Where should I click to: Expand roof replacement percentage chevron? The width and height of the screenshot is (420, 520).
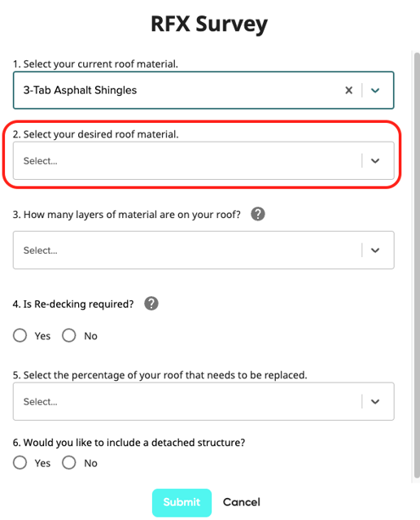coord(375,402)
